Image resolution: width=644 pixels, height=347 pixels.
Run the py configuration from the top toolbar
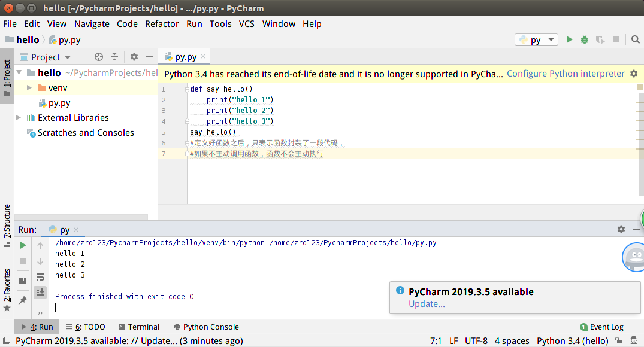[x=569, y=40]
